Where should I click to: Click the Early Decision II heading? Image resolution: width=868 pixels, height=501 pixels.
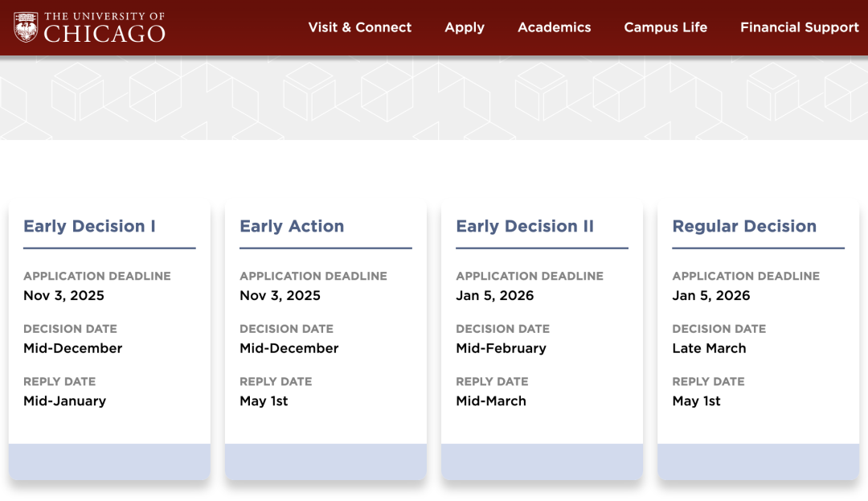525,227
